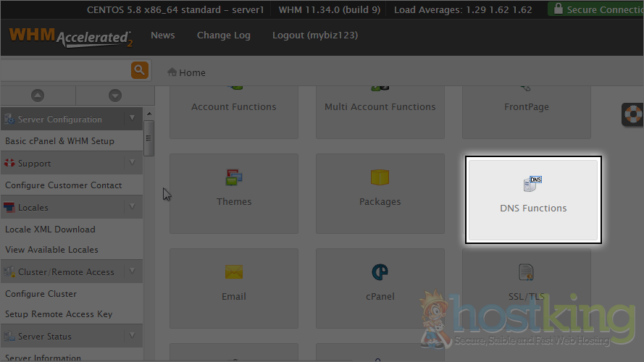This screenshot has width=644, height=362.
Task: Collapse the Support section arrow
Action: pos(132,163)
